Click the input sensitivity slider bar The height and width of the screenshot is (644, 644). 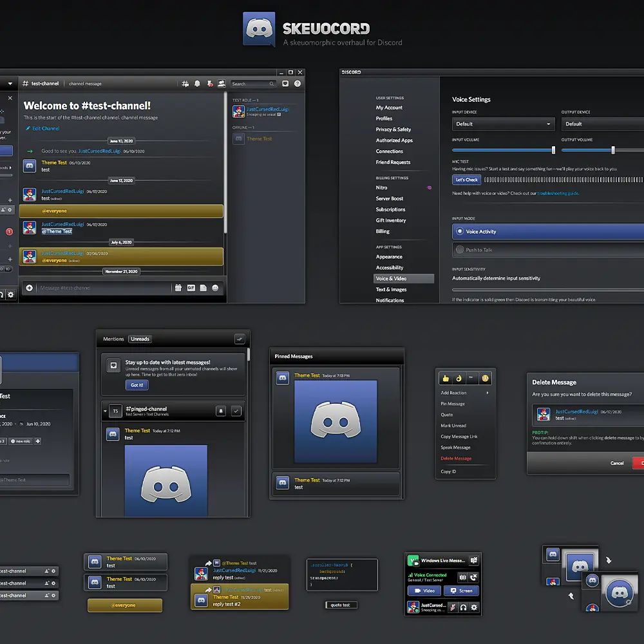click(x=548, y=290)
